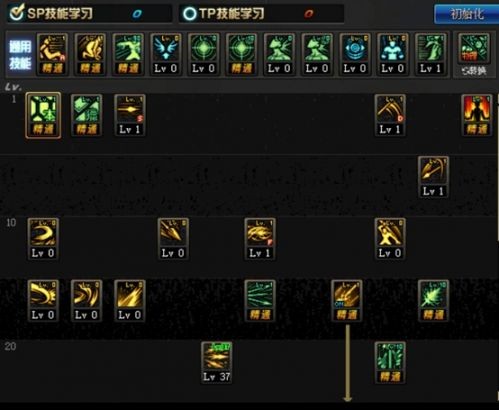Select the blue circular eye Lv 0 skill

(x=355, y=54)
